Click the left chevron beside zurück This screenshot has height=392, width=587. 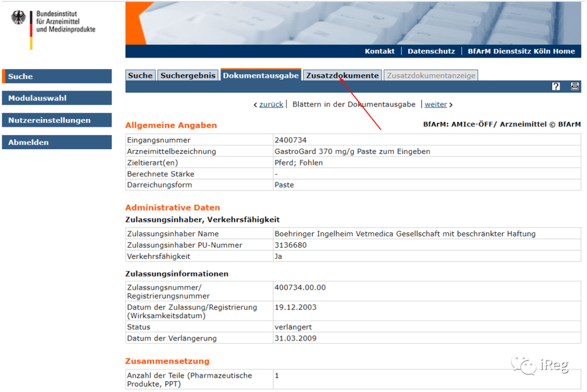coord(255,105)
